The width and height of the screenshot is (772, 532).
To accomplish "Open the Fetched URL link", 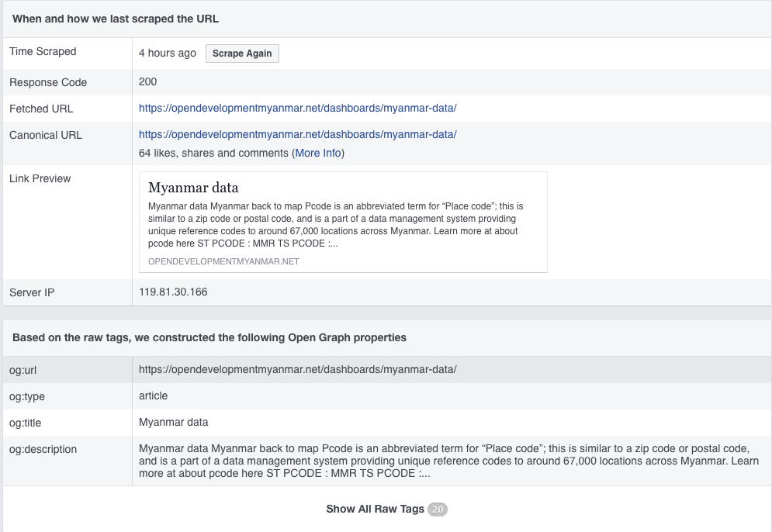I will [x=297, y=109].
